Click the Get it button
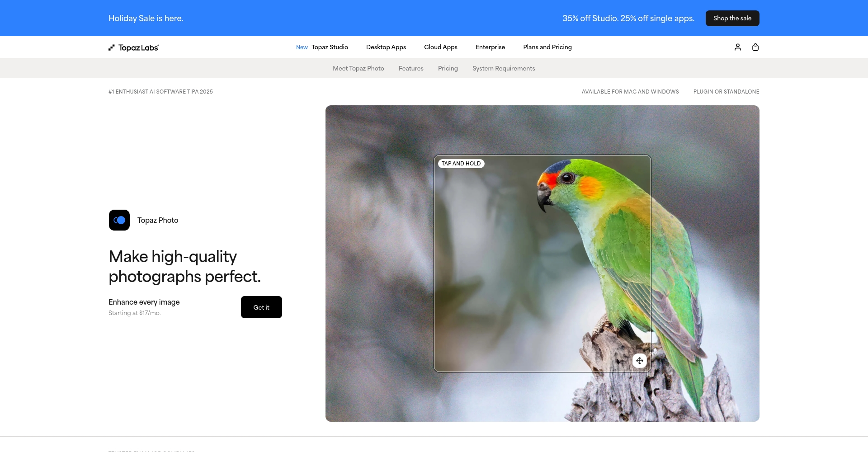Image resolution: width=868 pixels, height=452 pixels. (x=261, y=307)
